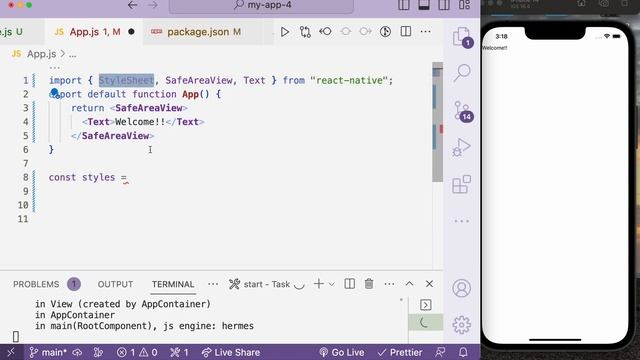Kill terminal with the trash icon
Viewport: 640px width, 360px height.
(369, 284)
